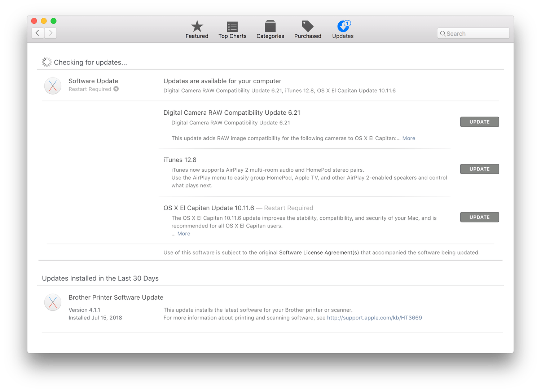This screenshot has width=541, height=392.
Task: Click the 'iTunes 12.8' heading
Action: 180,160
